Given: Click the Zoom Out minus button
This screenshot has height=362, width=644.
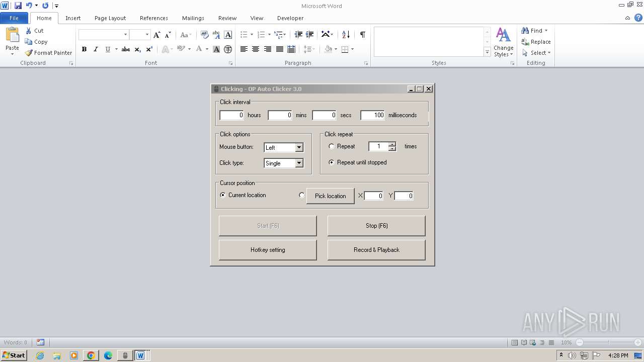Looking at the screenshot, I should pyautogui.click(x=579, y=342).
